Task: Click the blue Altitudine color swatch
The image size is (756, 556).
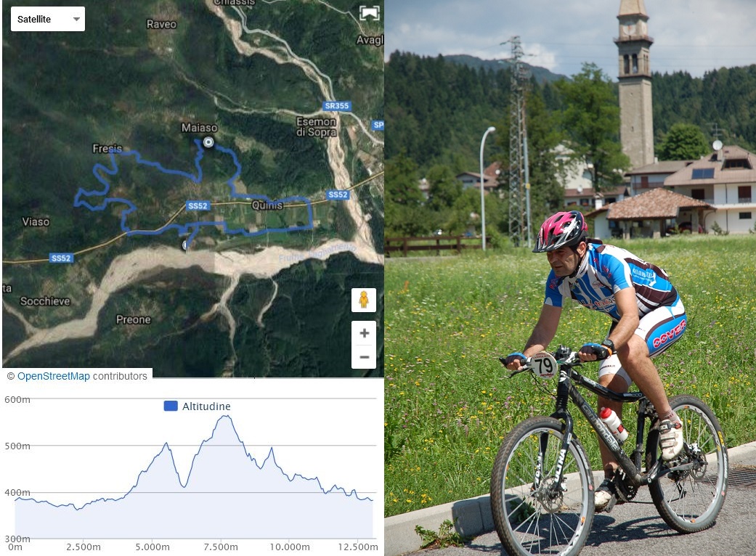Action: point(171,406)
